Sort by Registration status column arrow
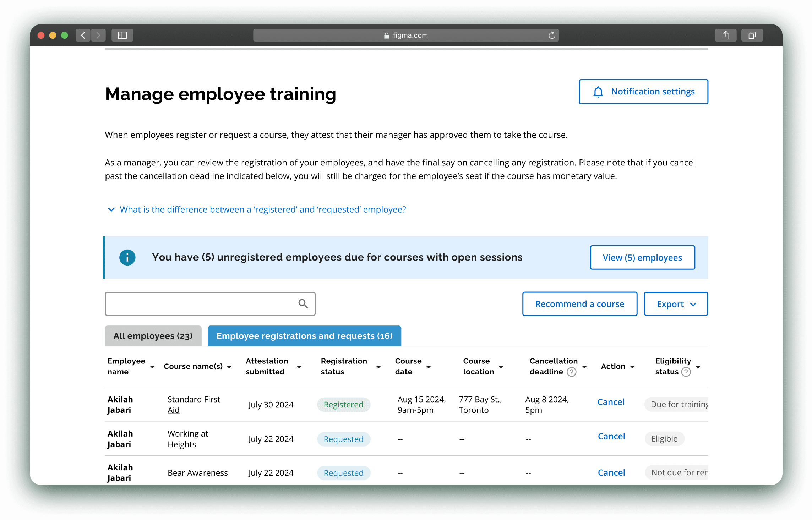 pos(378,367)
